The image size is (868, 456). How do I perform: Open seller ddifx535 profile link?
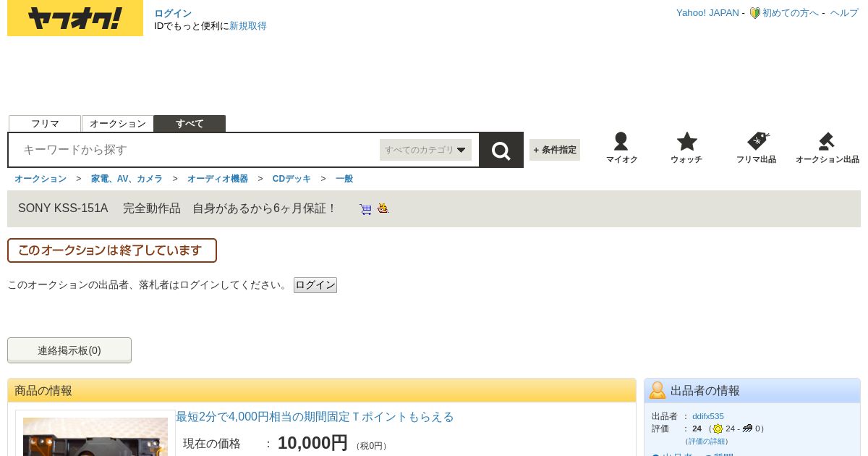pyautogui.click(x=708, y=416)
